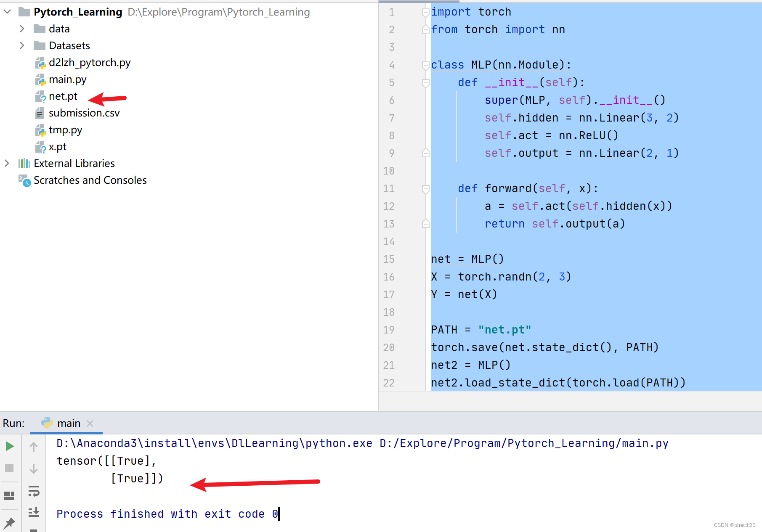Select net.pt file in project tree
The image size is (762, 532).
[x=63, y=96]
